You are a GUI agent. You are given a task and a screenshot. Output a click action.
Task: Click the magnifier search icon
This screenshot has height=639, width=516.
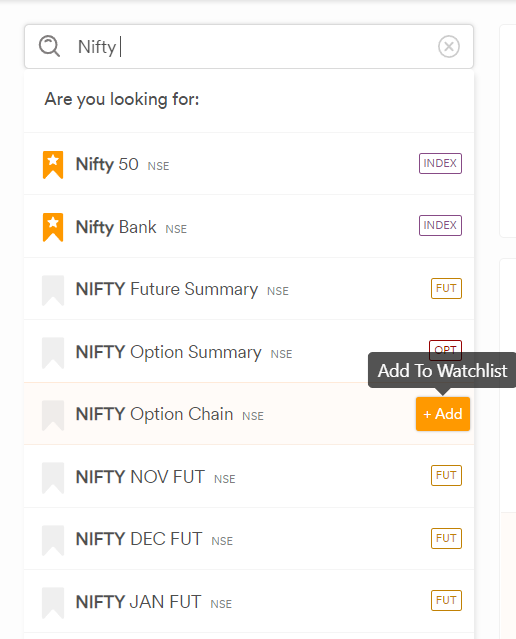click(x=49, y=46)
